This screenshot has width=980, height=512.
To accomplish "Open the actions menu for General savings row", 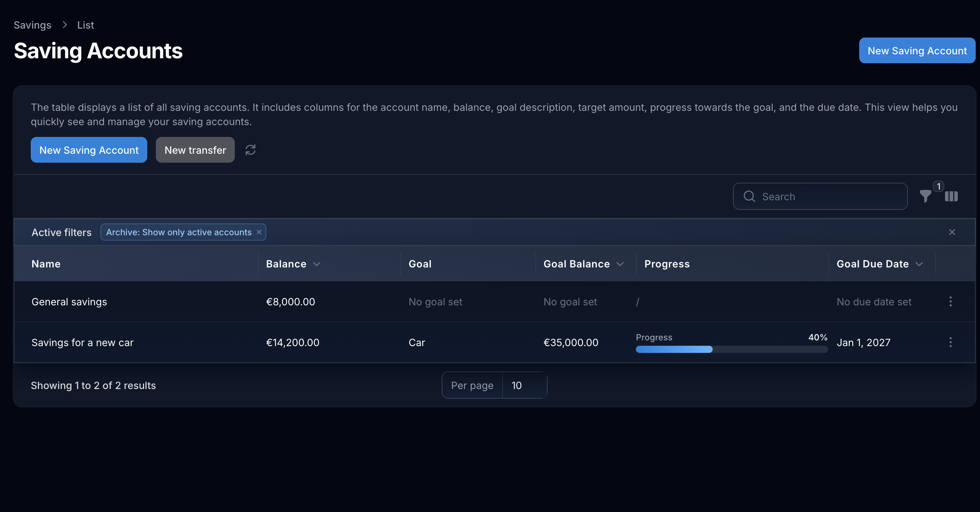I will pos(950,301).
